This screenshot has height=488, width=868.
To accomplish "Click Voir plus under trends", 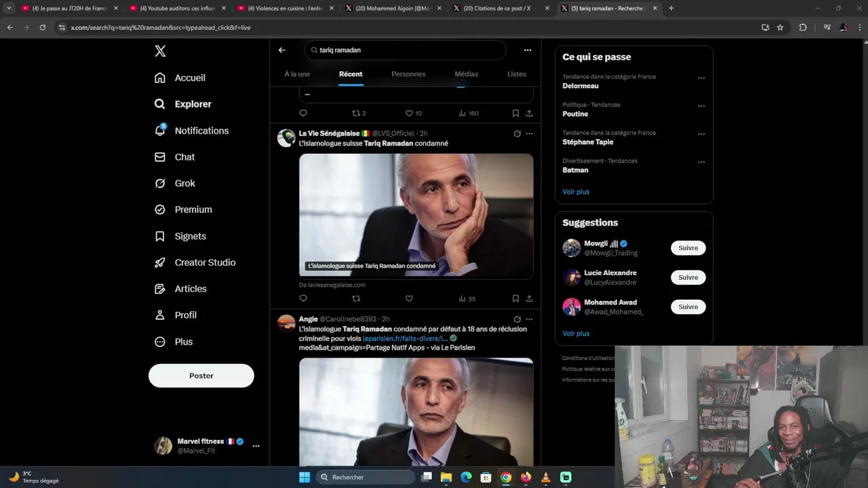I will (x=576, y=192).
